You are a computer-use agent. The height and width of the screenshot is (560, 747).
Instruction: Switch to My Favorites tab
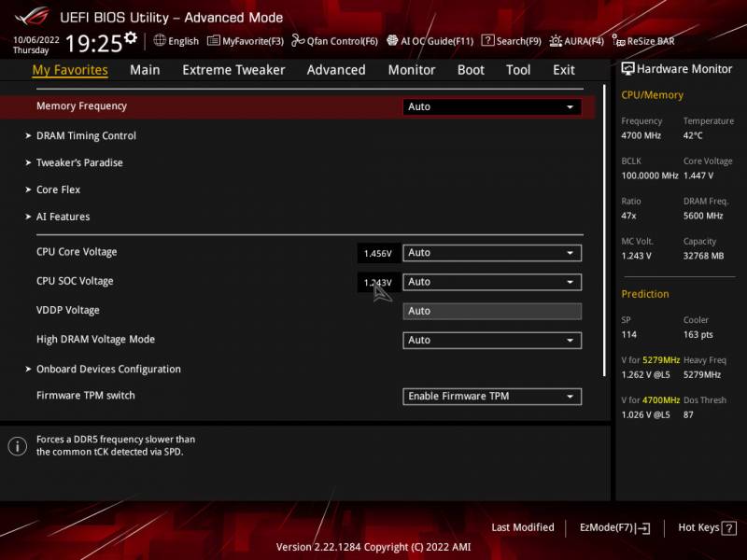pyautogui.click(x=70, y=70)
